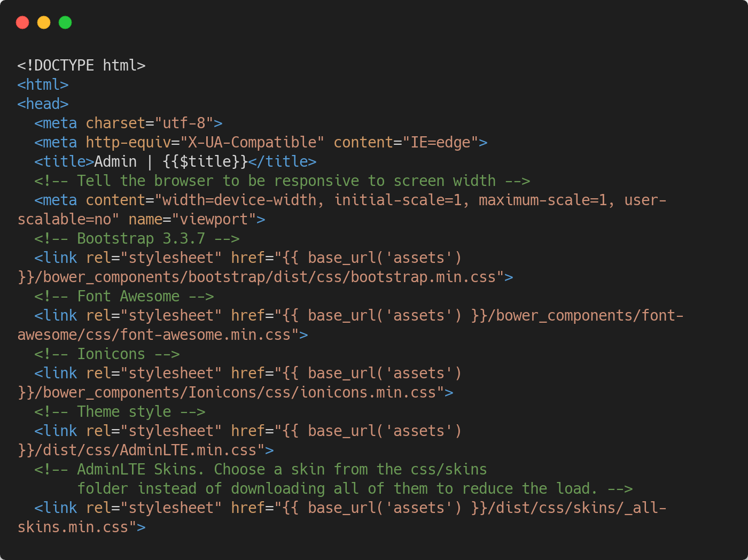The image size is (748, 560).
Task: Click the yellow minimize button
Action: coord(44,22)
